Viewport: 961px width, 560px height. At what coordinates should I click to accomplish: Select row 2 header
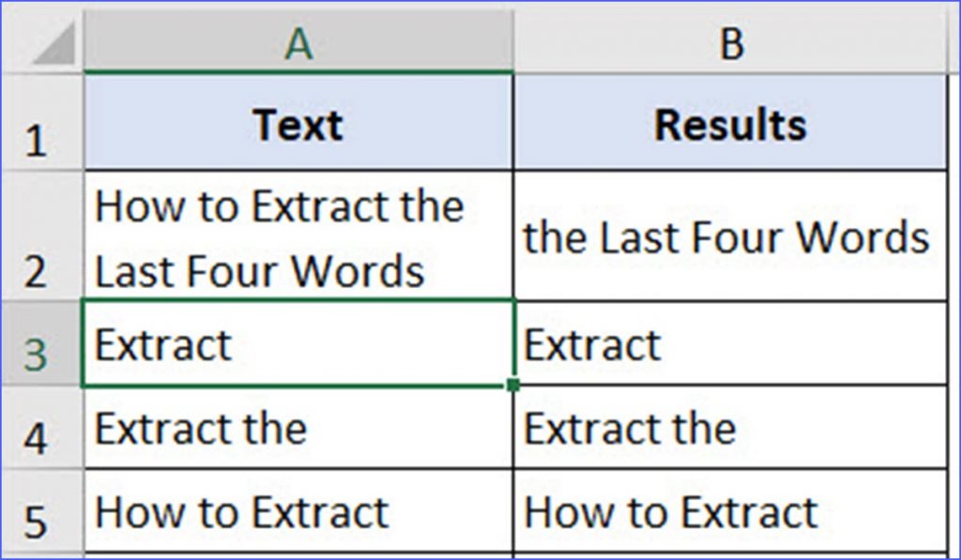41,235
